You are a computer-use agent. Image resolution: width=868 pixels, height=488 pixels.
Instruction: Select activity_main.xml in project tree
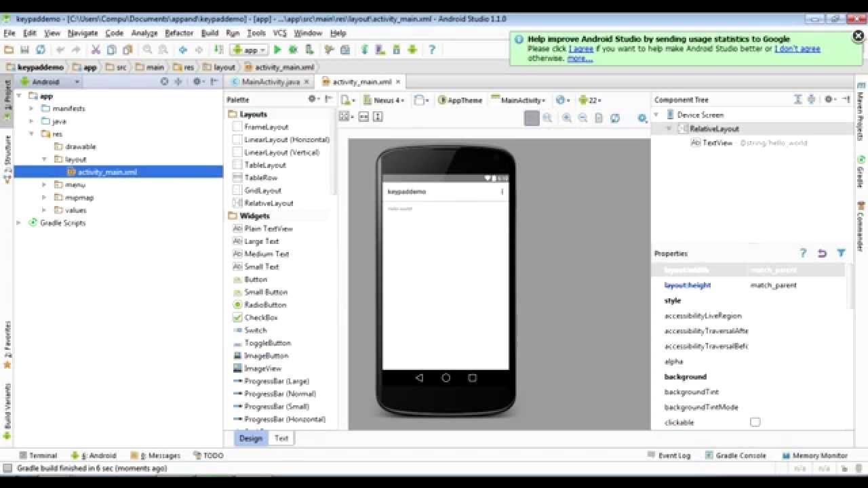coord(118,171)
